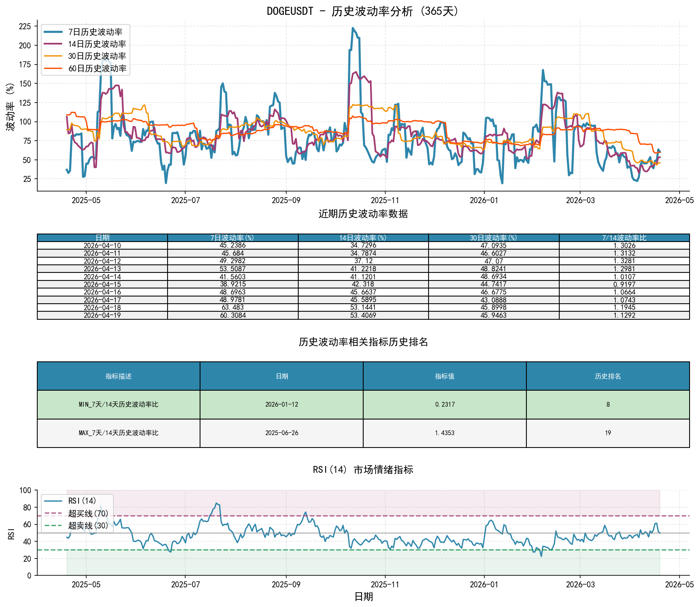Select the 2026-04-19 date row cell
This screenshot has width=700, height=607.
point(102,315)
